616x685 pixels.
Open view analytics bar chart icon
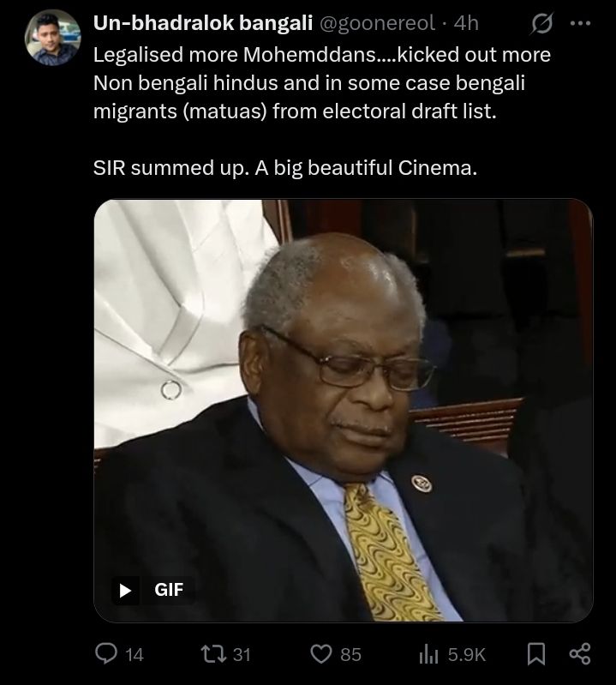pyautogui.click(x=428, y=654)
